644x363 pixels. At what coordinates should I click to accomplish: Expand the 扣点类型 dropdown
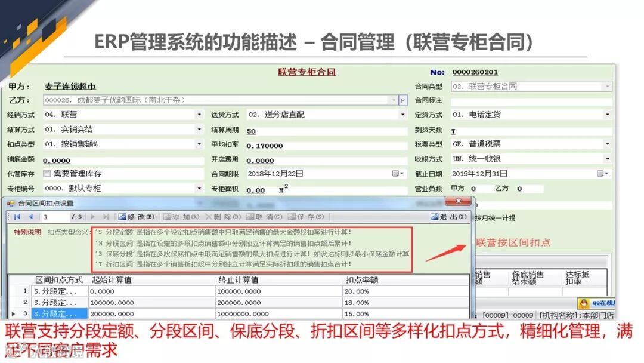coord(199,144)
